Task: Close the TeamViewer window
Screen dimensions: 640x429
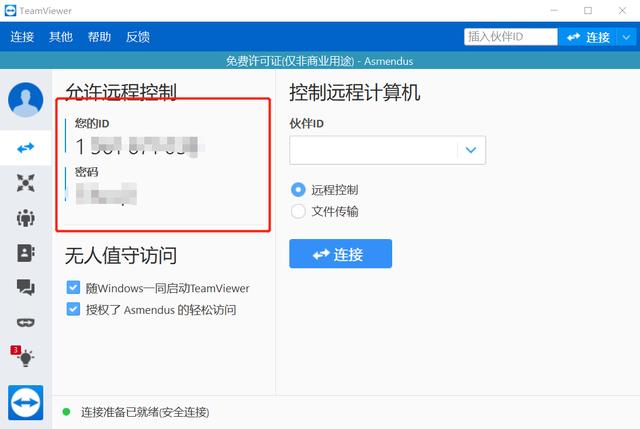Action: tap(622, 11)
